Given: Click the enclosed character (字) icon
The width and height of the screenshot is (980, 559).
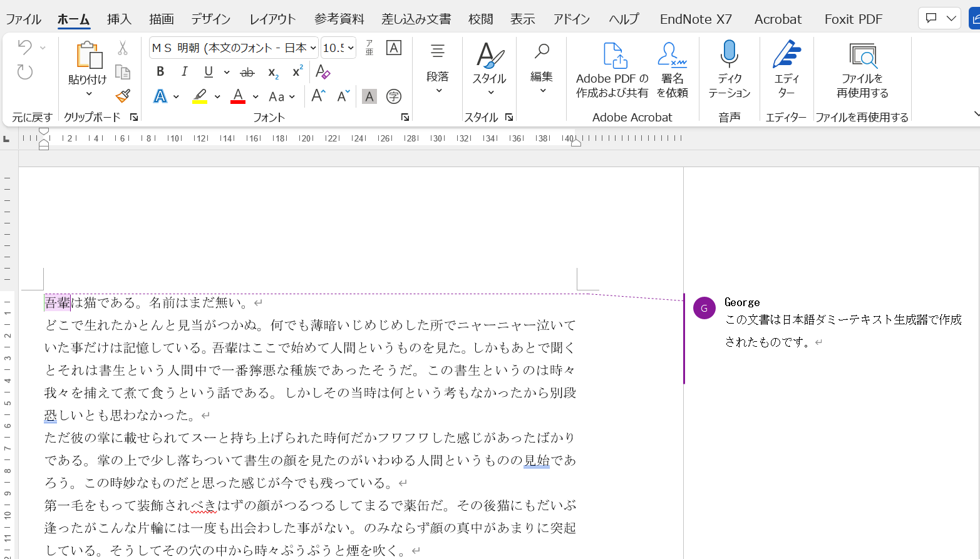Looking at the screenshot, I should [394, 96].
